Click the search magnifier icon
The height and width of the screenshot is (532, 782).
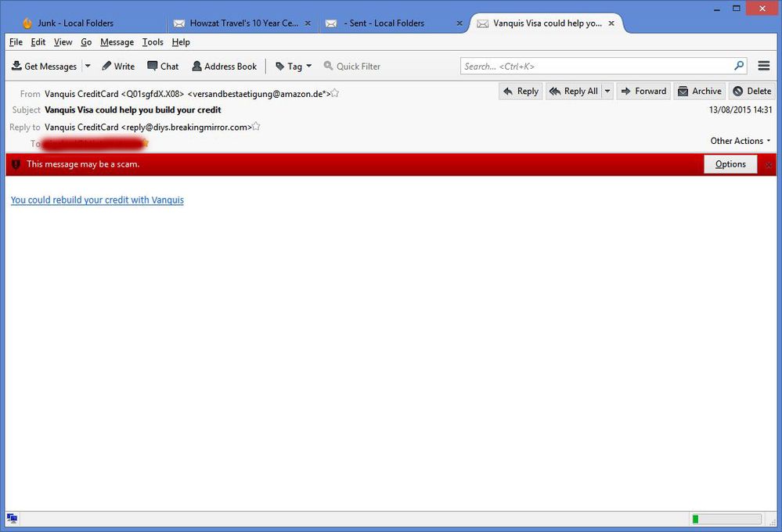tap(739, 65)
